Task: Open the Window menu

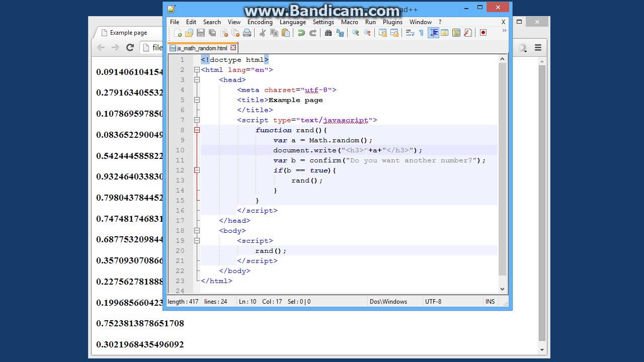Action: tap(421, 22)
